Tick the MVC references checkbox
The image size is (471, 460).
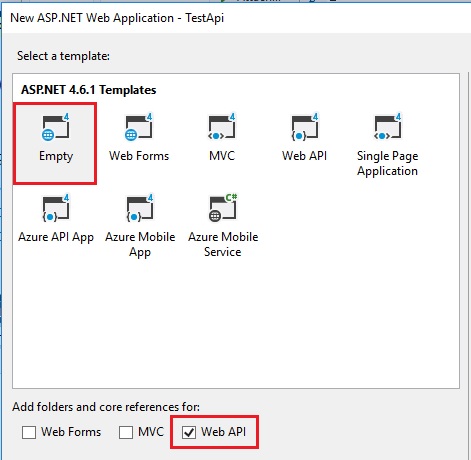point(126,432)
